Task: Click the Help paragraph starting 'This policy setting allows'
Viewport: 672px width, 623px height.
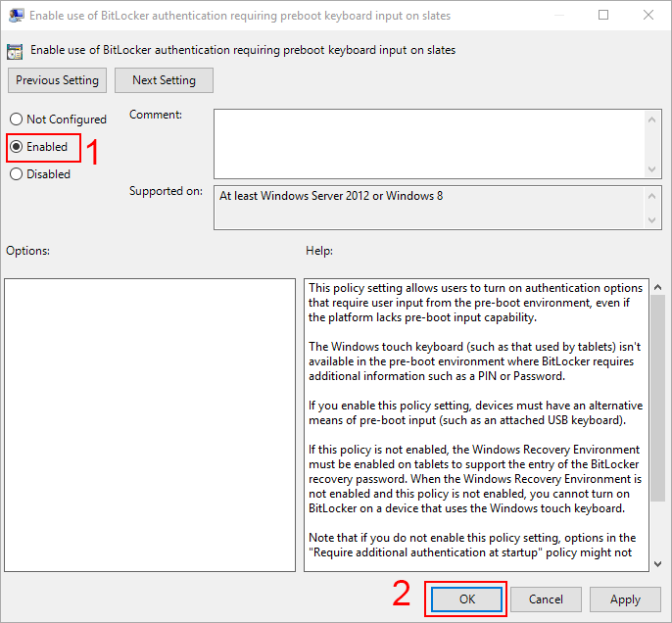Action: point(475,303)
